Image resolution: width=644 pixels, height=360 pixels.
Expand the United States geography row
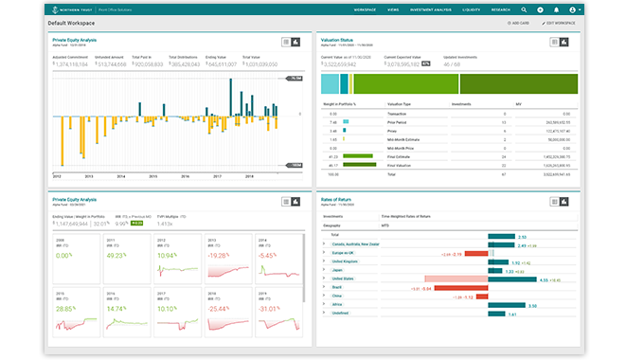point(324,279)
